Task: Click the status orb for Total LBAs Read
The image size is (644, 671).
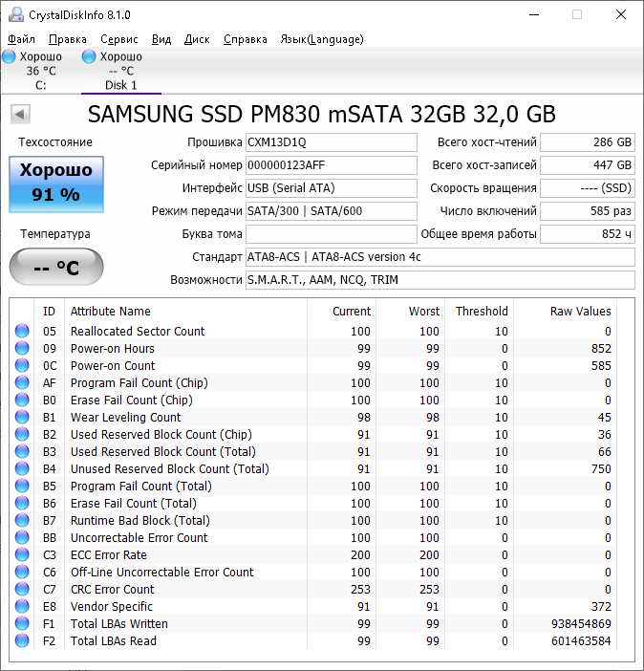Action: click(x=22, y=640)
